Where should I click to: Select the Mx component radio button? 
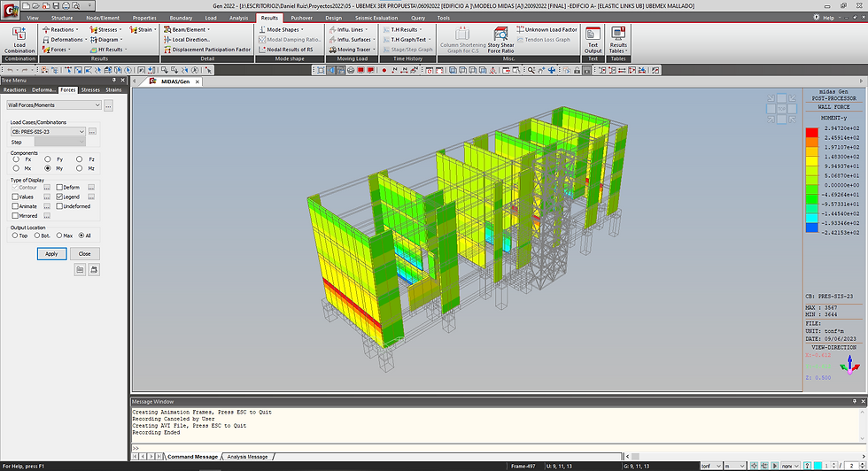coord(16,168)
